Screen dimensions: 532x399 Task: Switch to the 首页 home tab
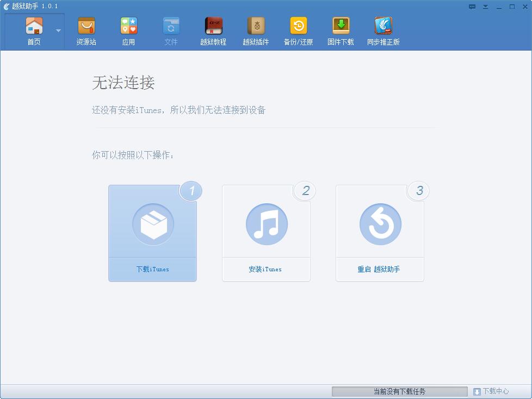34,30
